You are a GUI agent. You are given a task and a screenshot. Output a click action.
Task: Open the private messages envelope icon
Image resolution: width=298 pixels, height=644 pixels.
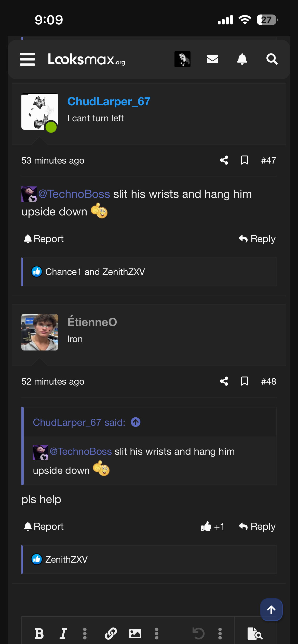coord(212,59)
